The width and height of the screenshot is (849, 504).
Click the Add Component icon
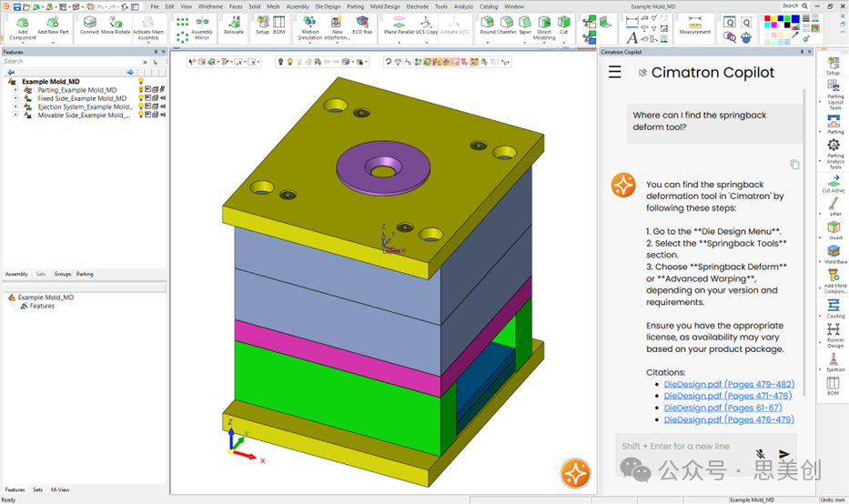23,22
